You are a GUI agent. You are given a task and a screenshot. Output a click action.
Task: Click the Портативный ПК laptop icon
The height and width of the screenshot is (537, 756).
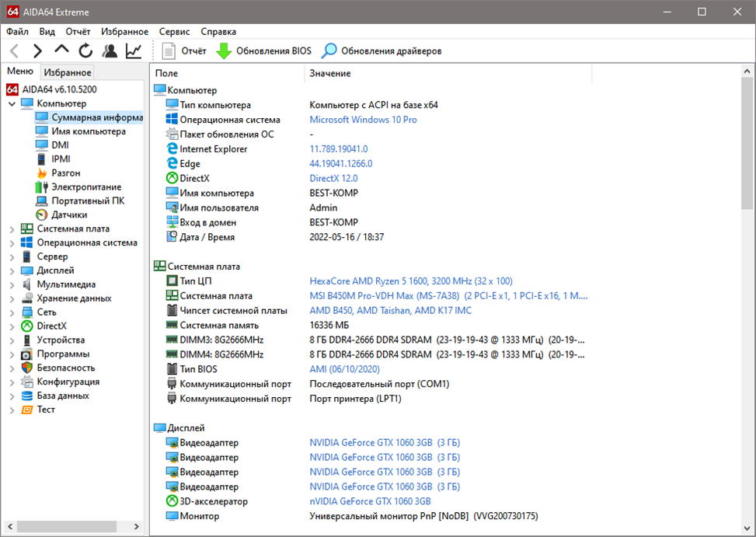(x=42, y=201)
